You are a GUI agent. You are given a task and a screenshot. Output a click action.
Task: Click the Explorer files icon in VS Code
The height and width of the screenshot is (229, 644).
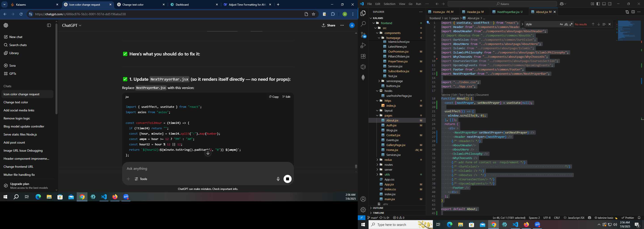pyautogui.click(x=363, y=13)
